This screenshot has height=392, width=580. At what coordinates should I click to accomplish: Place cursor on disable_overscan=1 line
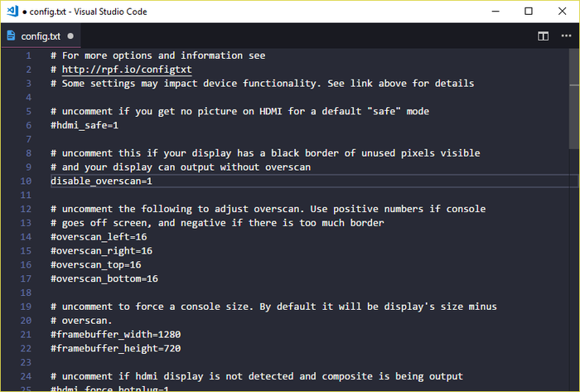[x=101, y=181]
